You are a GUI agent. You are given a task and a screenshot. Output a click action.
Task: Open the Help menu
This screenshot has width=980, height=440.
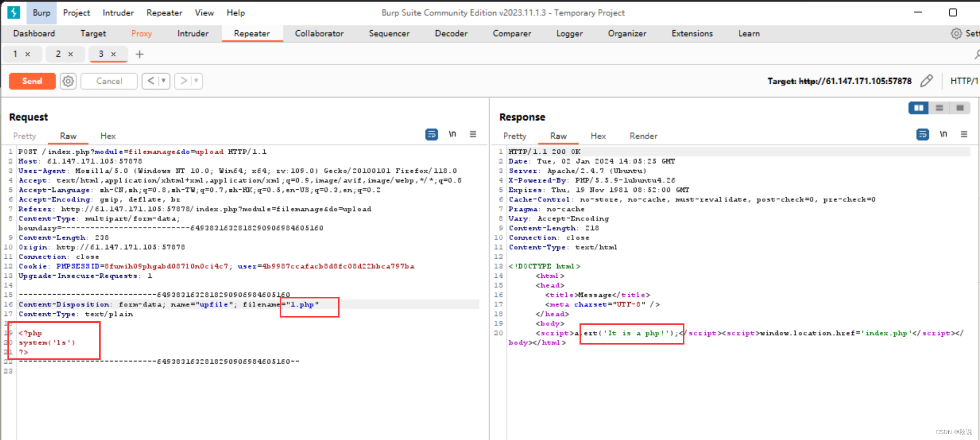pos(236,13)
